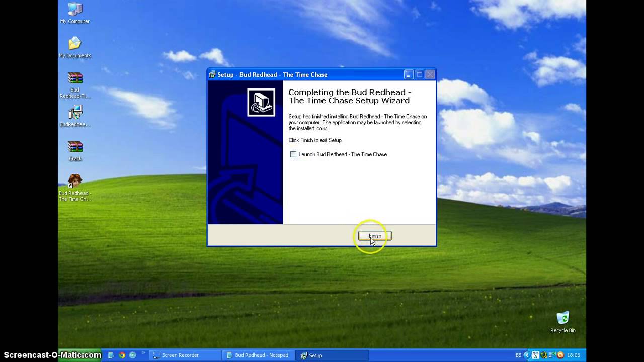Minimize the Setup wizard window
This screenshot has height=362, width=644.
409,75
